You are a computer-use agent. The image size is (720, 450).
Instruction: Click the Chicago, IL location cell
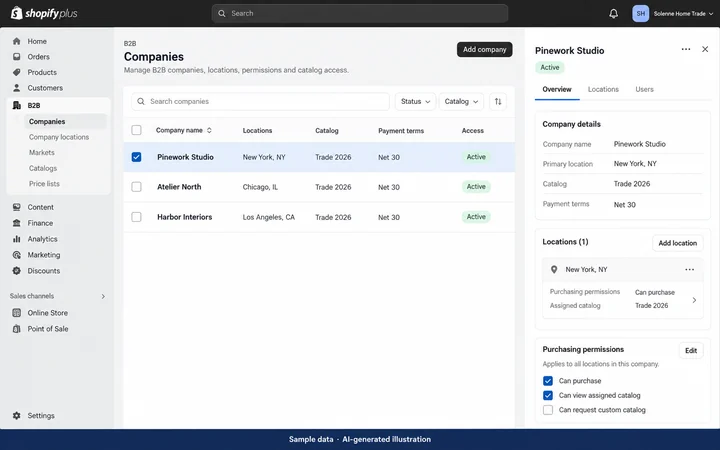(260, 187)
